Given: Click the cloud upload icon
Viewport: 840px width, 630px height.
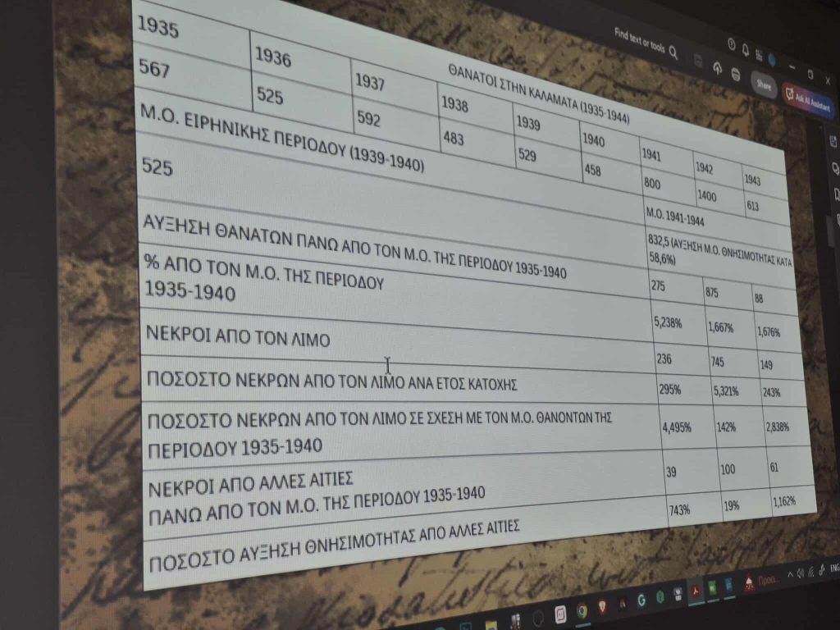Looking at the screenshot, I should coord(717,69).
